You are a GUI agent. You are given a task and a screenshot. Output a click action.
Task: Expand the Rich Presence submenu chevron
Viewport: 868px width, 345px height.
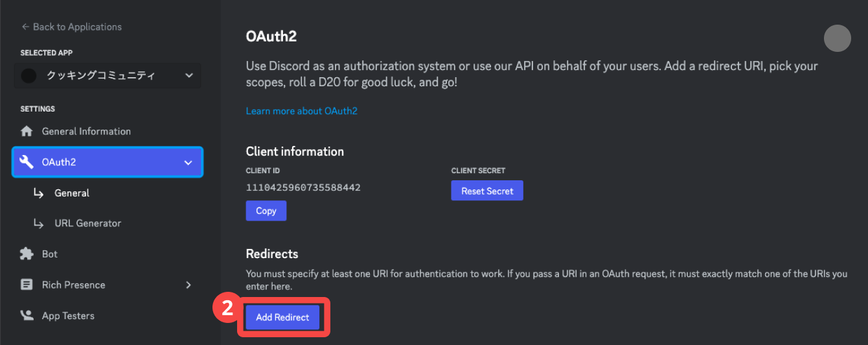tap(188, 285)
